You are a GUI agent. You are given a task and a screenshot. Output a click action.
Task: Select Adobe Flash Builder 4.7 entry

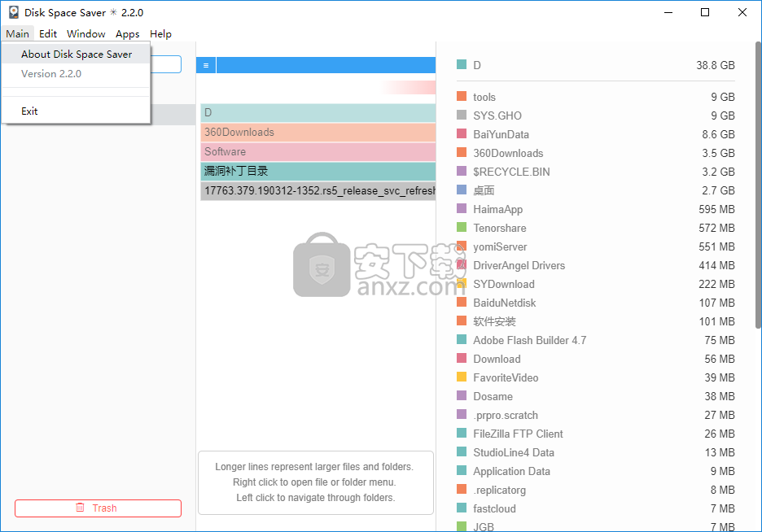click(530, 340)
